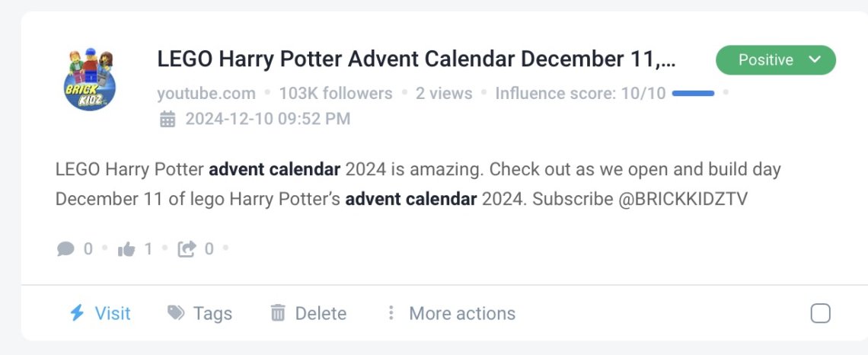Click the tag icon next to Tags
Screen dimensions: 868x355
tap(176, 313)
